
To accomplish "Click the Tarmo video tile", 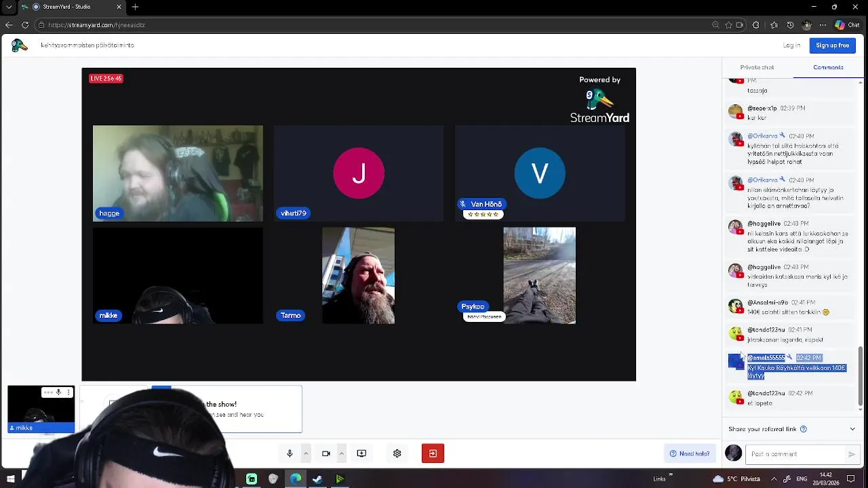I will click(358, 275).
